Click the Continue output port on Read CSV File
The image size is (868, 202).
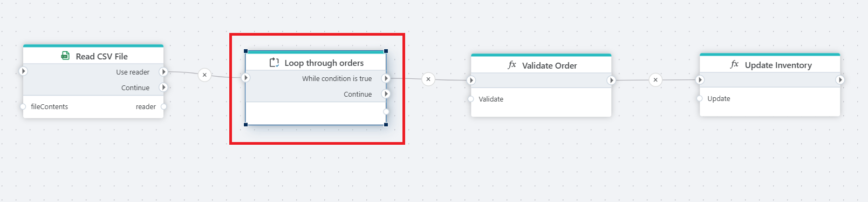[x=163, y=87]
